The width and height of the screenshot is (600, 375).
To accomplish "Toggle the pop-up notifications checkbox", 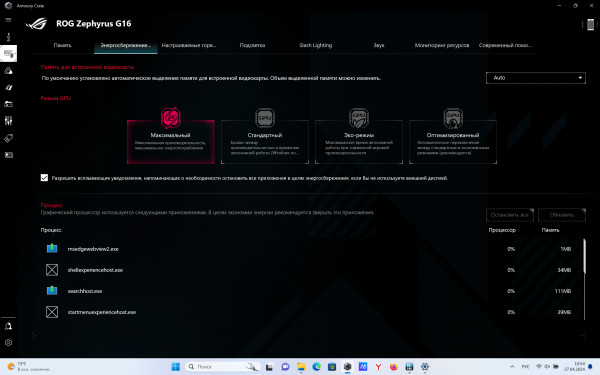I will tap(44, 178).
